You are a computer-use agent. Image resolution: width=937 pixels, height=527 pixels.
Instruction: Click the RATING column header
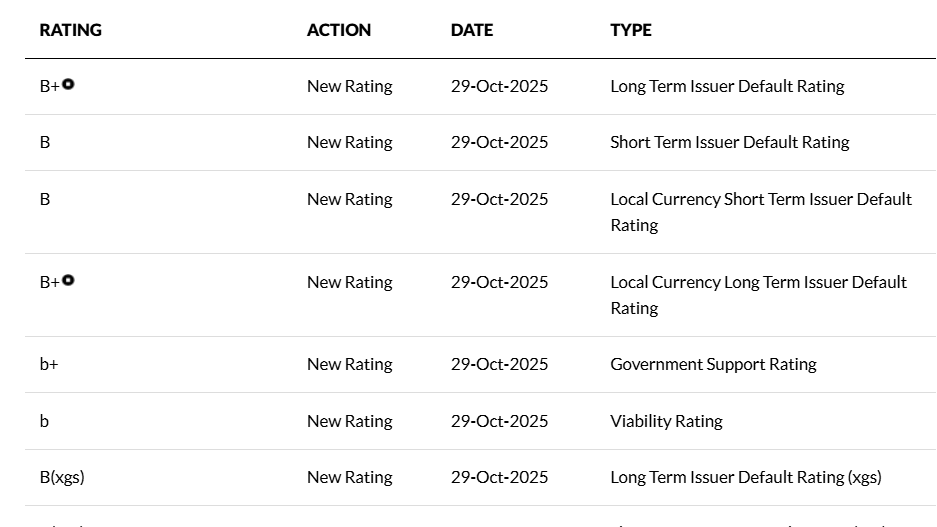tap(70, 30)
